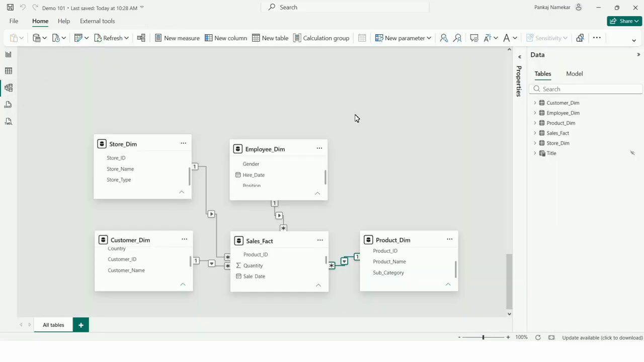Select the Tables tab in the Data pane
644x362 pixels.
pos(542,74)
